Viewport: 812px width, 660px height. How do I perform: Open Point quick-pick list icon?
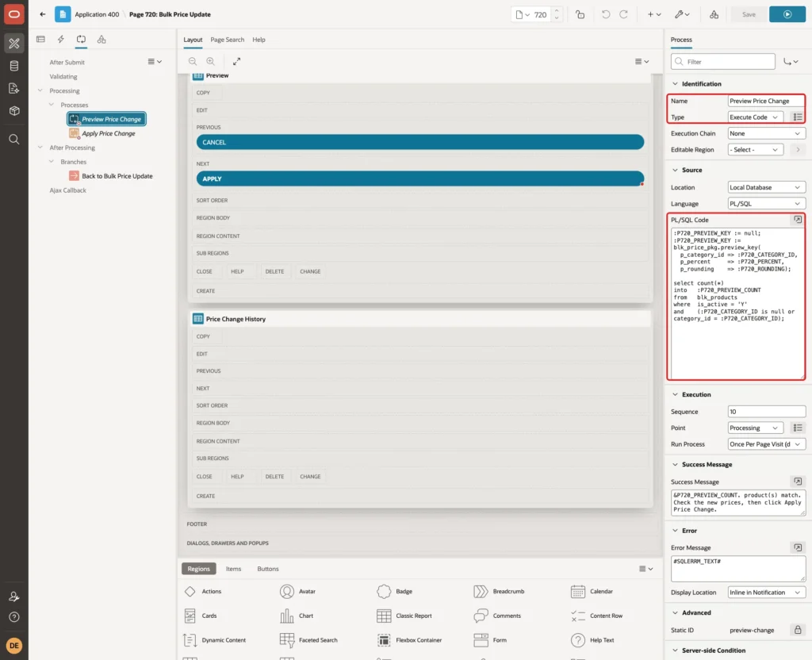click(798, 428)
